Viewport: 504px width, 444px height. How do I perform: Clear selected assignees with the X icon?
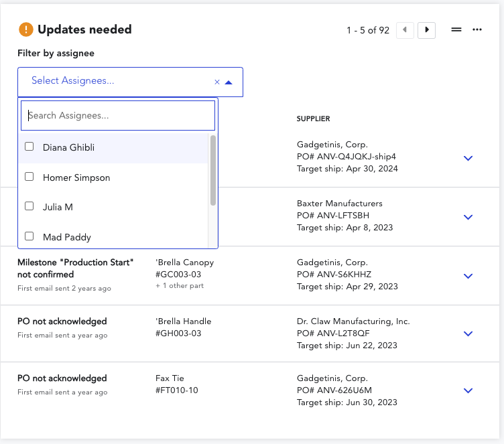pos(217,82)
